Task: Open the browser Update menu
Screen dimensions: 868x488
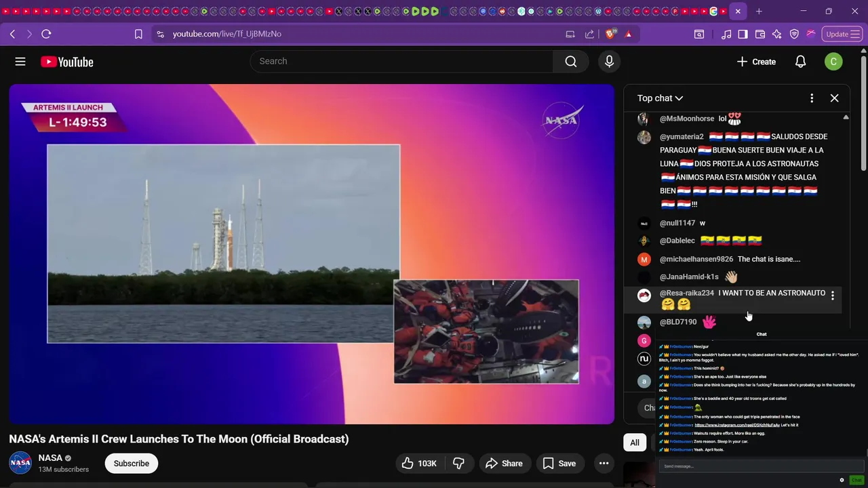Action: tap(842, 34)
